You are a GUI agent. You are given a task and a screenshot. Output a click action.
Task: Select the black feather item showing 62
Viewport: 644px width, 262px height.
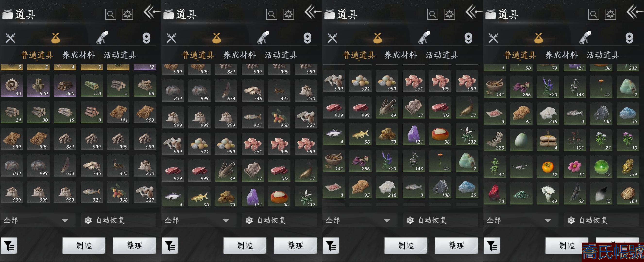coord(575,193)
